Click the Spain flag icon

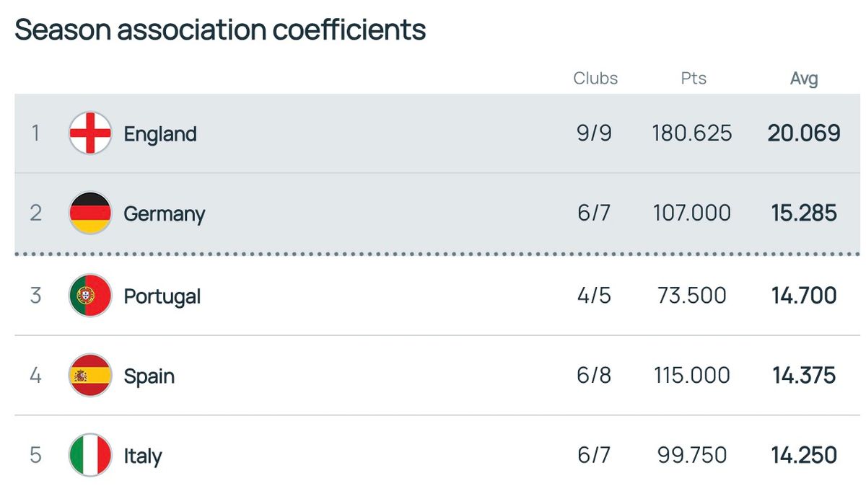click(x=90, y=376)
